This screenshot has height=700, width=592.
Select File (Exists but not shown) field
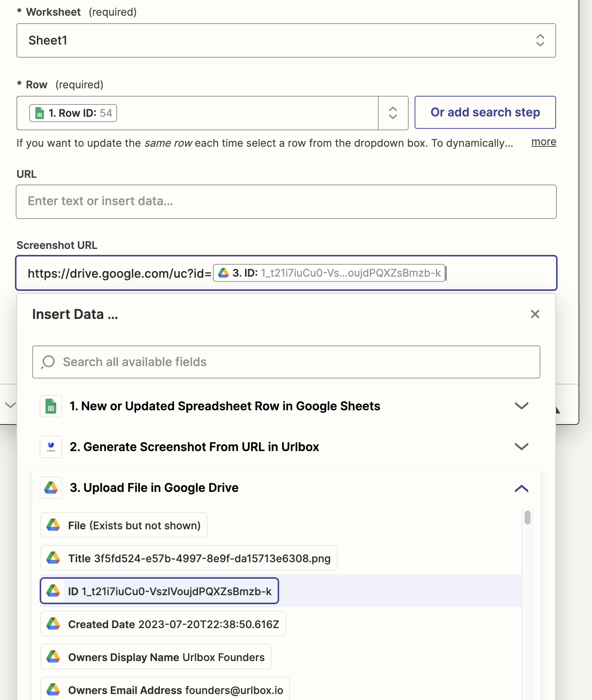coord(124,525)
